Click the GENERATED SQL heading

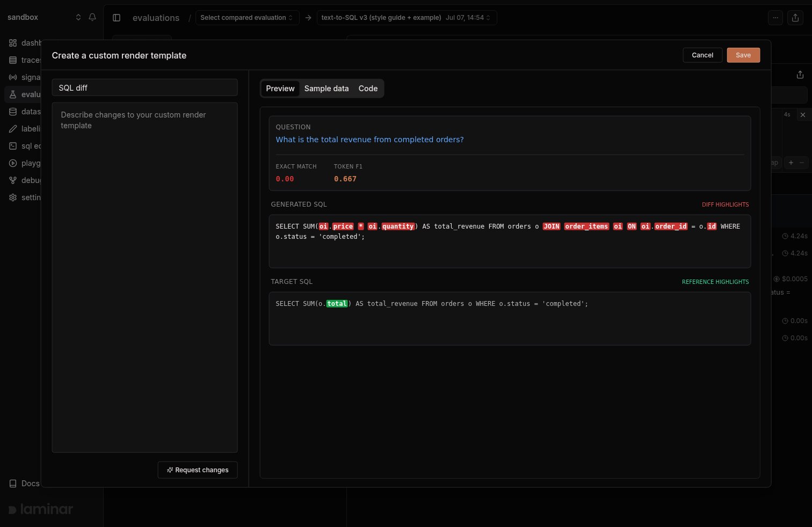[x=299, y=204]
